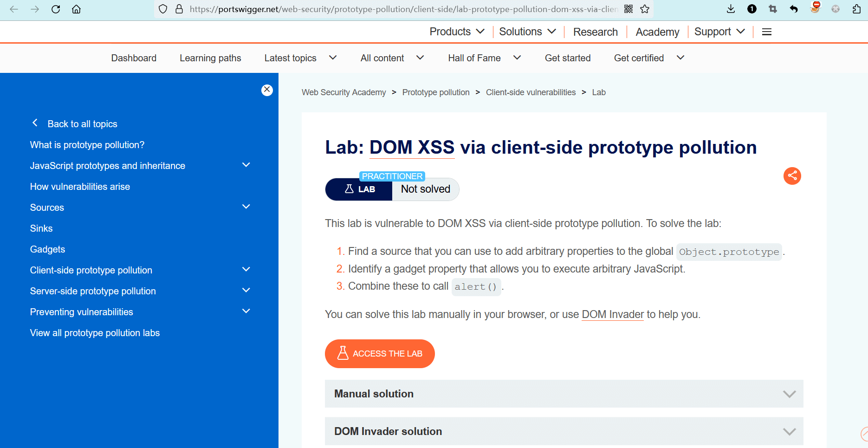Open the browser extensions puzzle menu
868x448 pixels.
857,9
